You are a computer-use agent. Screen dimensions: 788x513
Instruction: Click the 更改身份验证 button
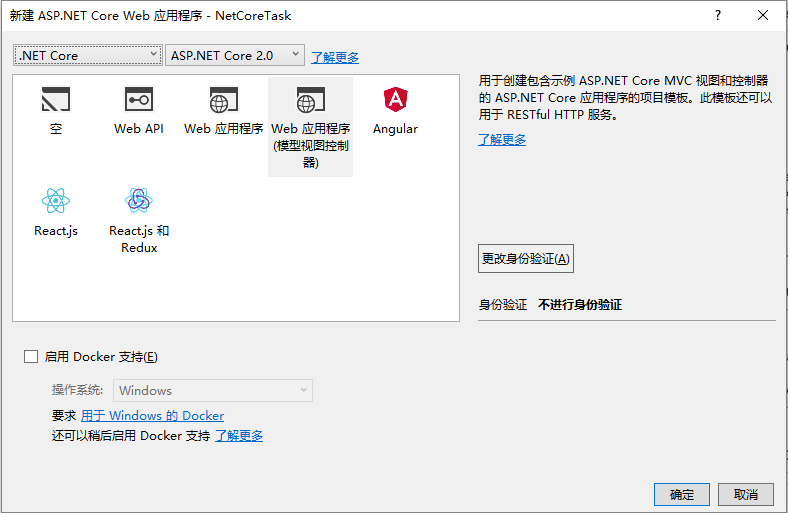[526, 258]
